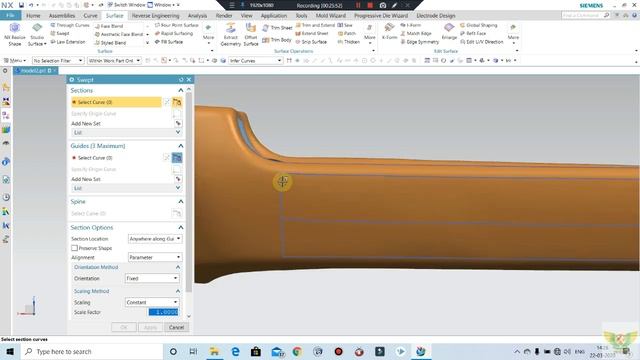Click the Scale Factor value field
Viewport: 640px width, 360px height.
[163, 312]
